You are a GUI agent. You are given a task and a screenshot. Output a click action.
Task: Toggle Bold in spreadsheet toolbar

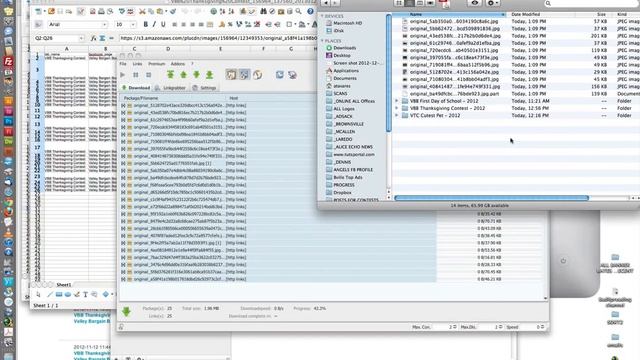[145, 24]
